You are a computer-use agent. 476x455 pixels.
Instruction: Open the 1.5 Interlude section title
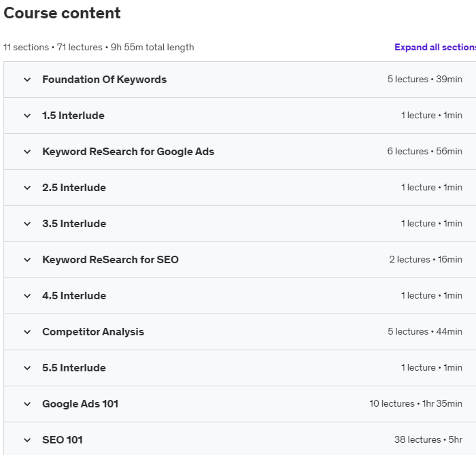click(x=73, y=116)
